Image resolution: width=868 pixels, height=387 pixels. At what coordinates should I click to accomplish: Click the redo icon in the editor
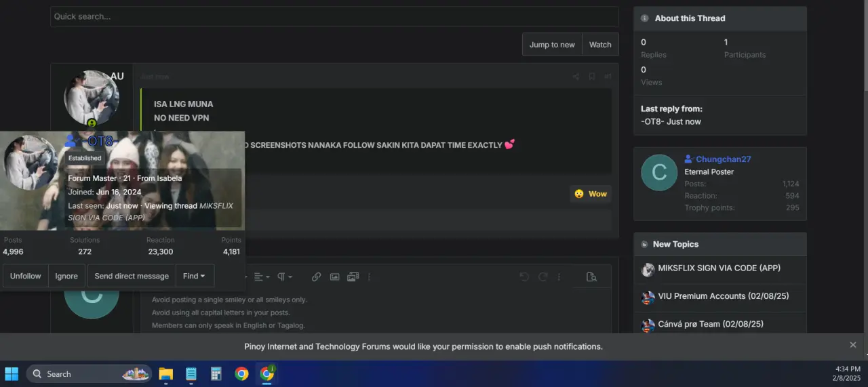coord(542,277)
